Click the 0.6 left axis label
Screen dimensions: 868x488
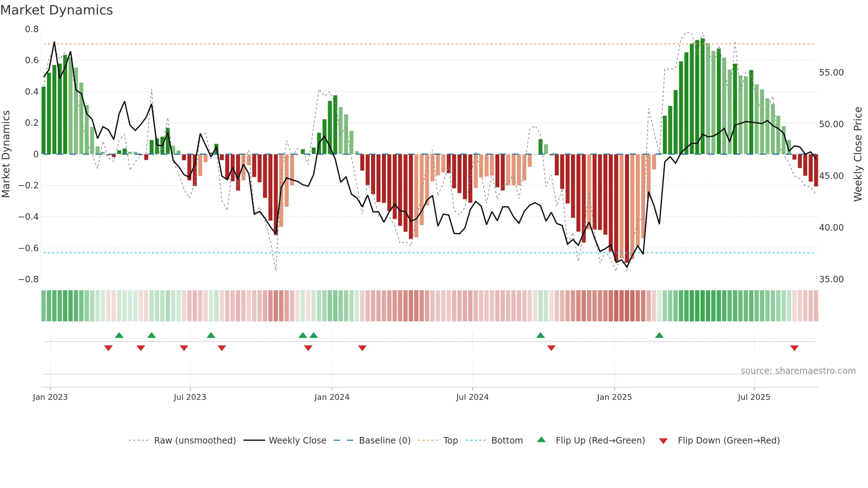32,60
